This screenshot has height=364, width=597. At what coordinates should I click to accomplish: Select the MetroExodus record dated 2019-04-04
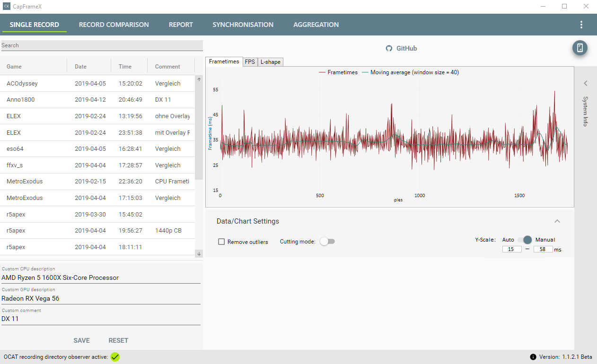pos(97,198)
